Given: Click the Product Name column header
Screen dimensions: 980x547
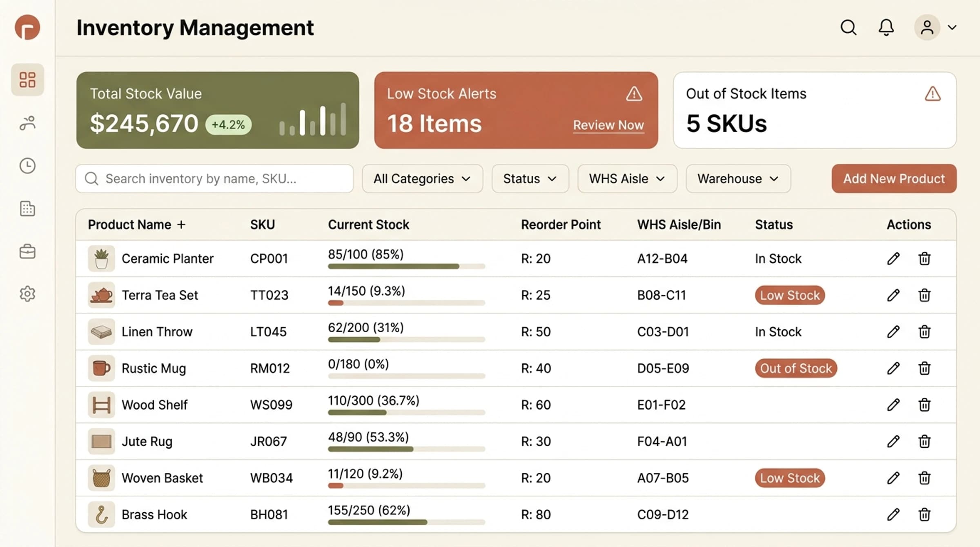Looking at the screenshot, I should pos(129,225).
